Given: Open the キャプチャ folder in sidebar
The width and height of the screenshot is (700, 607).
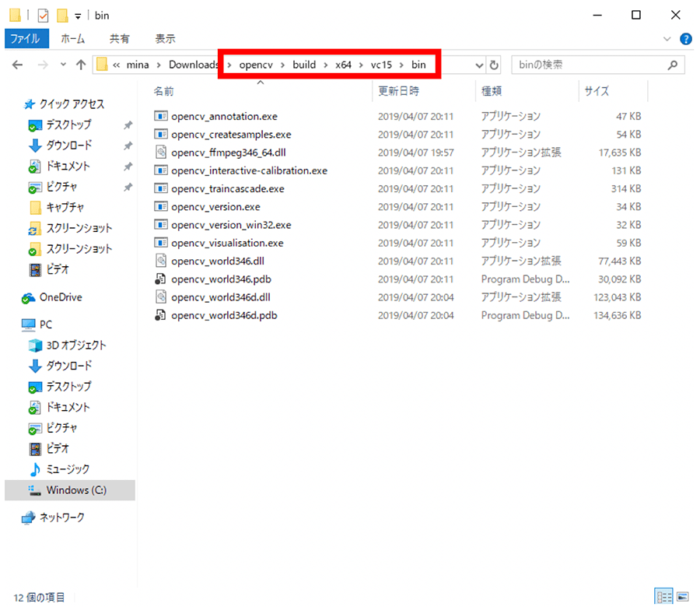Looking at the screenshot, I should [x=57, y=208].
